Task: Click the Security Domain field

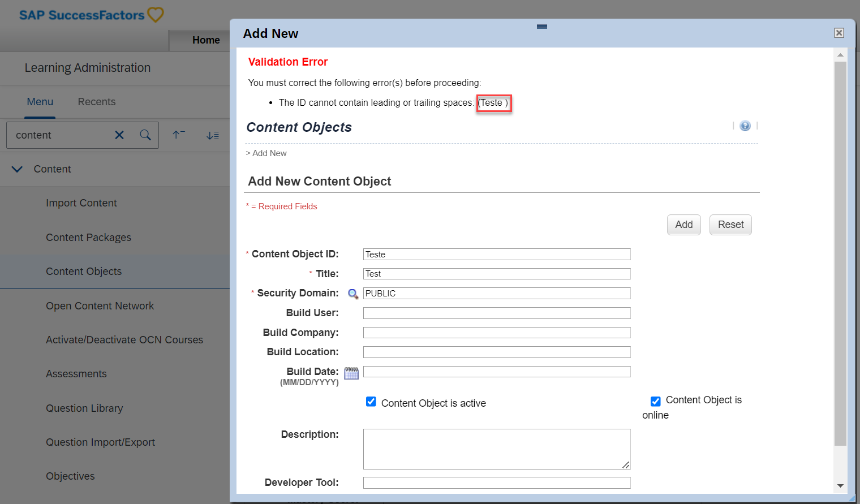Action: (497, 294)
